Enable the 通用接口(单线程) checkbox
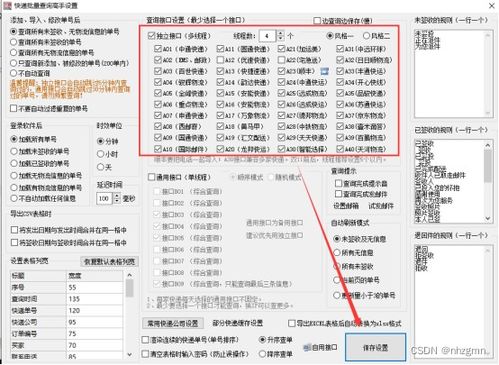 click(x=151, y=177)
